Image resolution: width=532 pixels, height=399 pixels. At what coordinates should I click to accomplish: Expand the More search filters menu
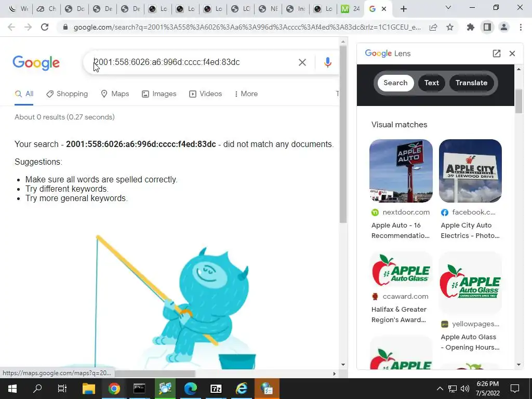pos(246,94)
